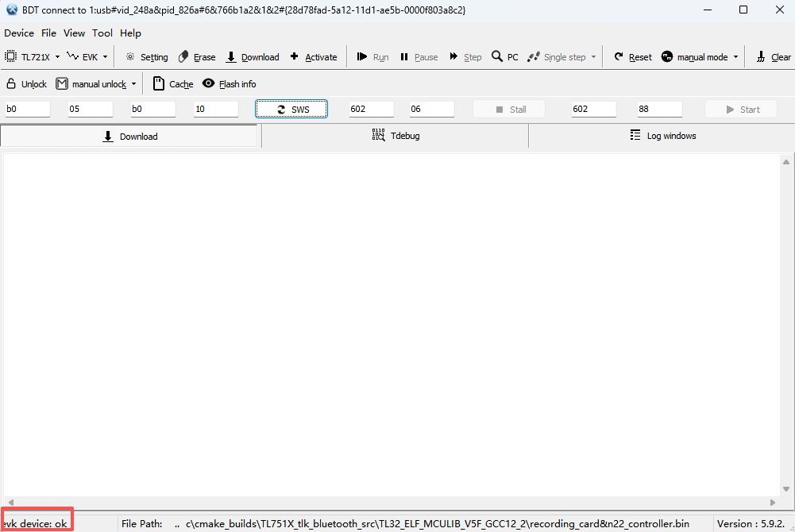The width and height of the screenshot is (795, 532).
Task: Click the Clear broom icon
Action: pyautogui.click(x=761, y=56)
